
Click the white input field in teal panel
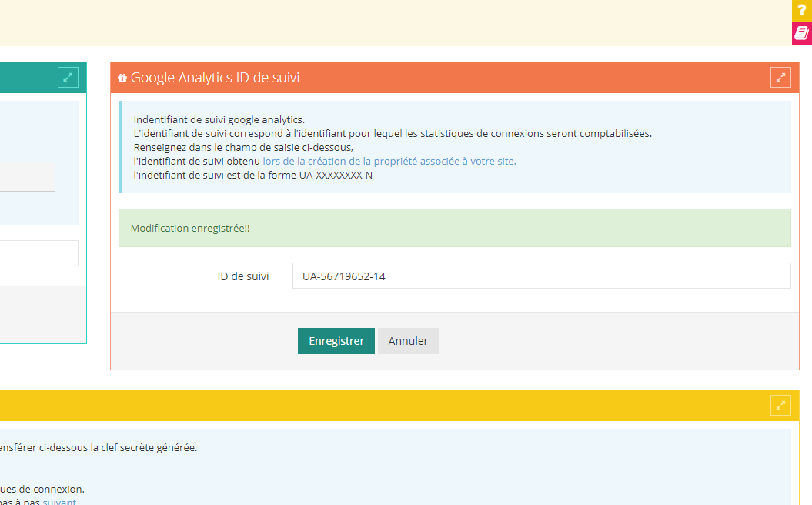point(38,253)
